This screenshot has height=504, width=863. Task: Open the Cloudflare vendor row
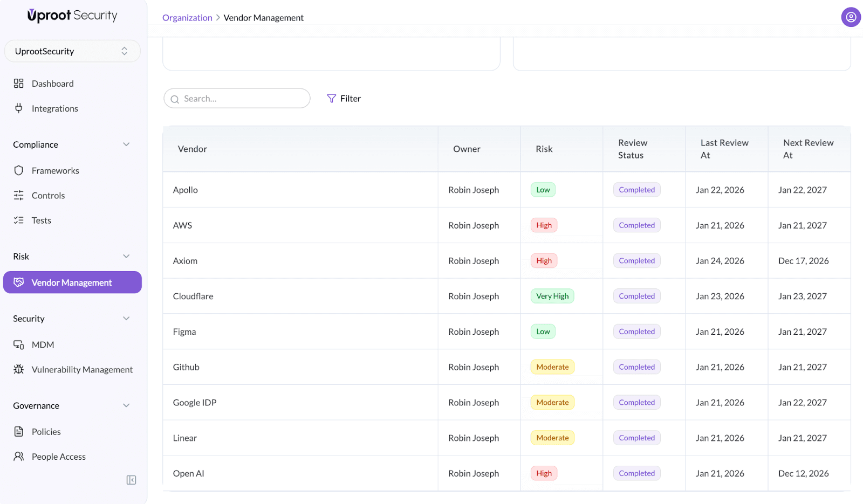(x=193, y=296)
